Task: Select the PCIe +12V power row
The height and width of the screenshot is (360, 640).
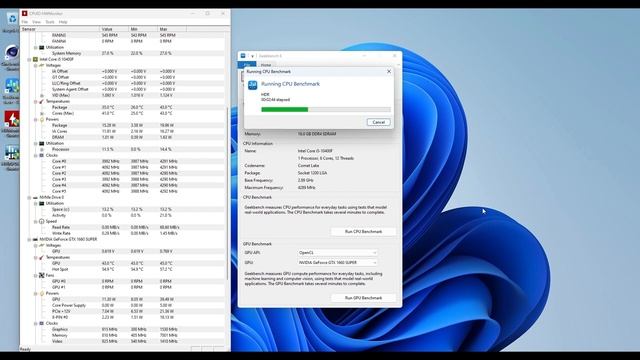Action: [x=122, y=311]
